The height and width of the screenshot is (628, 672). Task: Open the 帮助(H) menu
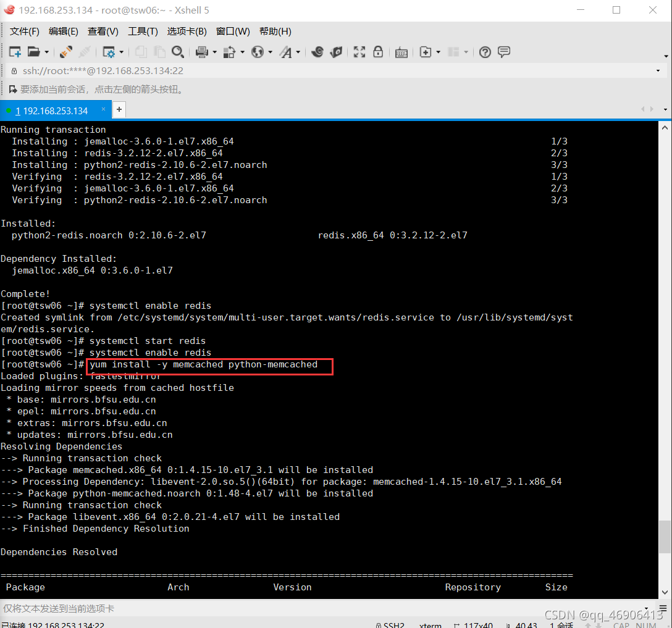pyautogui.click(x=275, y=31)
